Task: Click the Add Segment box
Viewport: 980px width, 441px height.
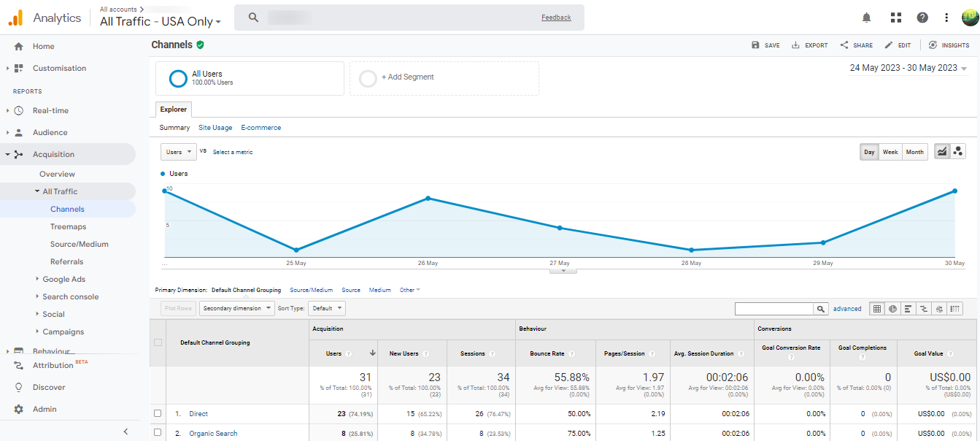Action: 444,78
